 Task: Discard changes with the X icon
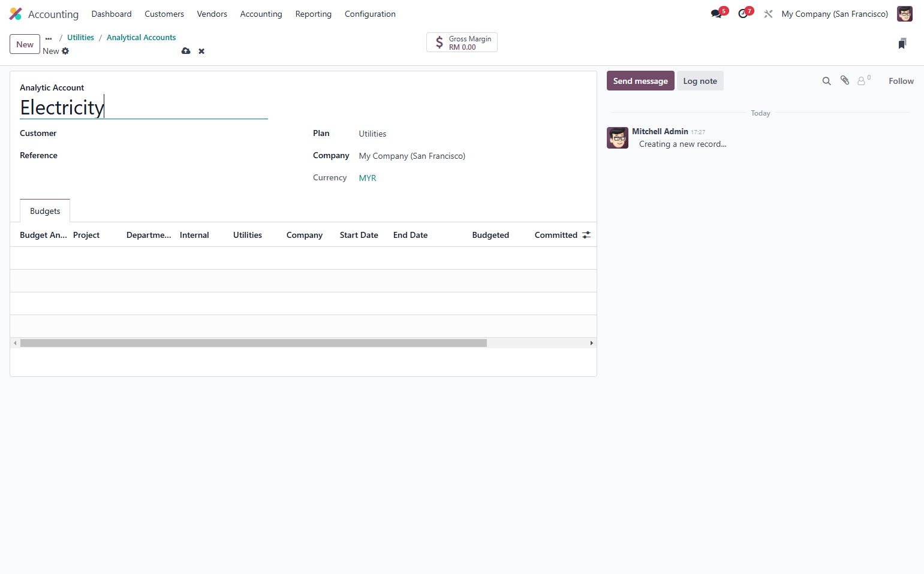click(x=201, y=51)
